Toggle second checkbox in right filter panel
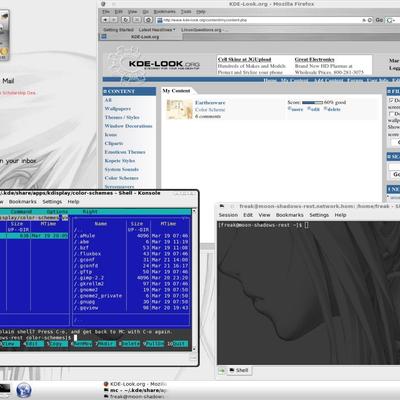400x400 pixels. [391, 114]
